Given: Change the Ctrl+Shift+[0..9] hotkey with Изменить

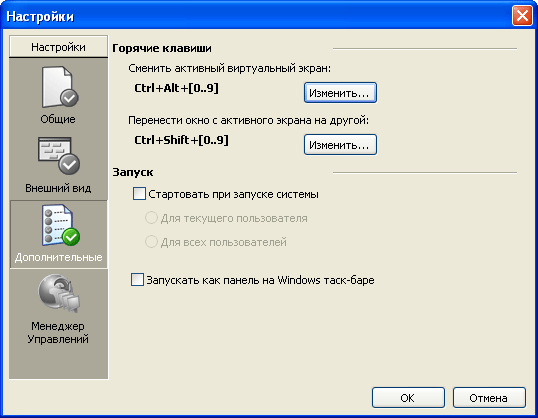Looking at the screenshot, I should point(340,145).
